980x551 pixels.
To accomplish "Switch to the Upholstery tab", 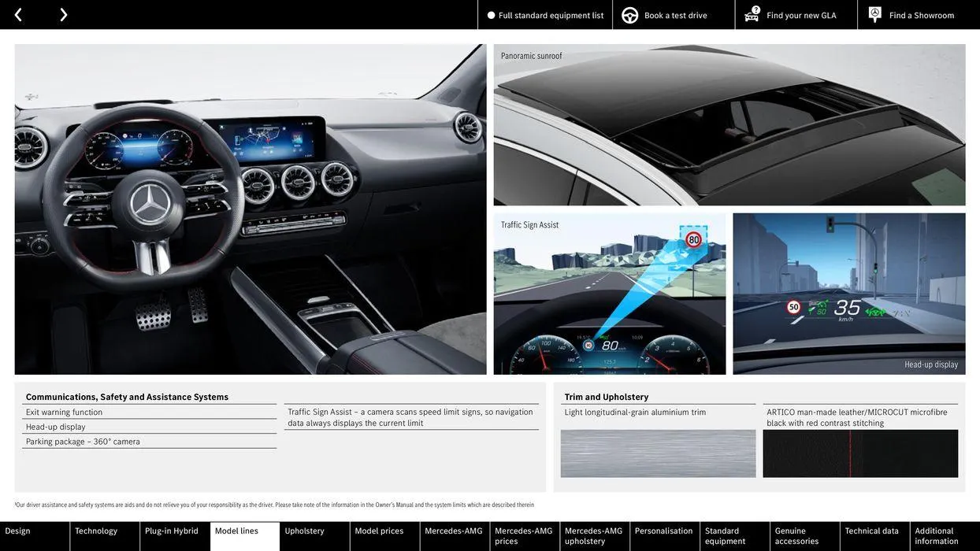I will coord(304,530).
